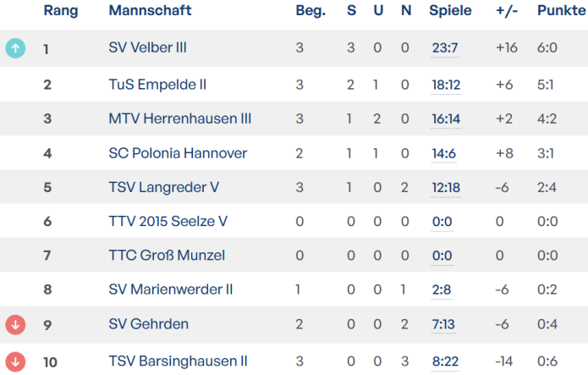Open SV Velber III team page
The height and width of the screenshot is (375, 588).
pyautogui.click(x=147, y=48)
